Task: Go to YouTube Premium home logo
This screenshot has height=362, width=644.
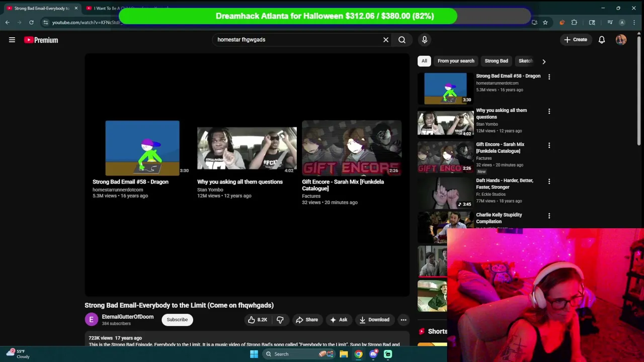Action: (41, 40)
